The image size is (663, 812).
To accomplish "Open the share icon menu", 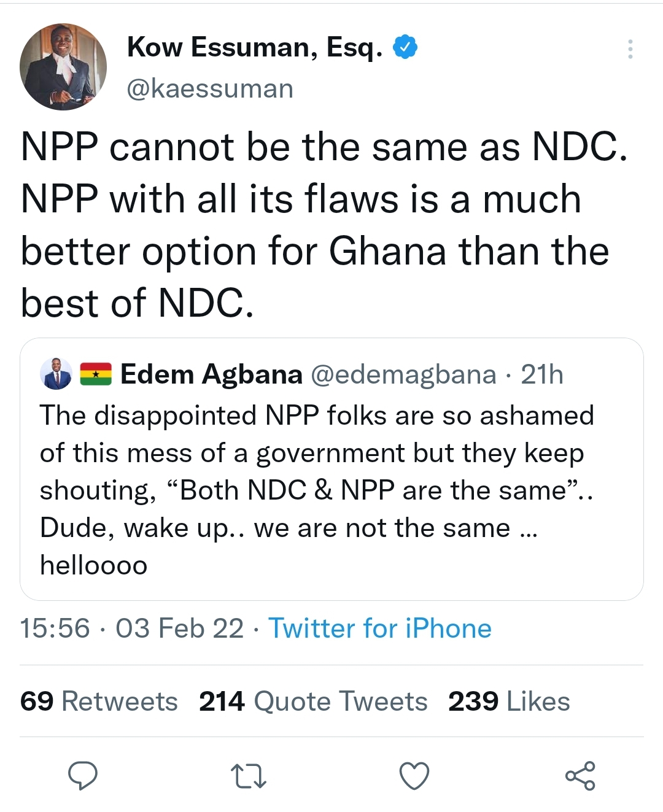I will pos(580,776).
